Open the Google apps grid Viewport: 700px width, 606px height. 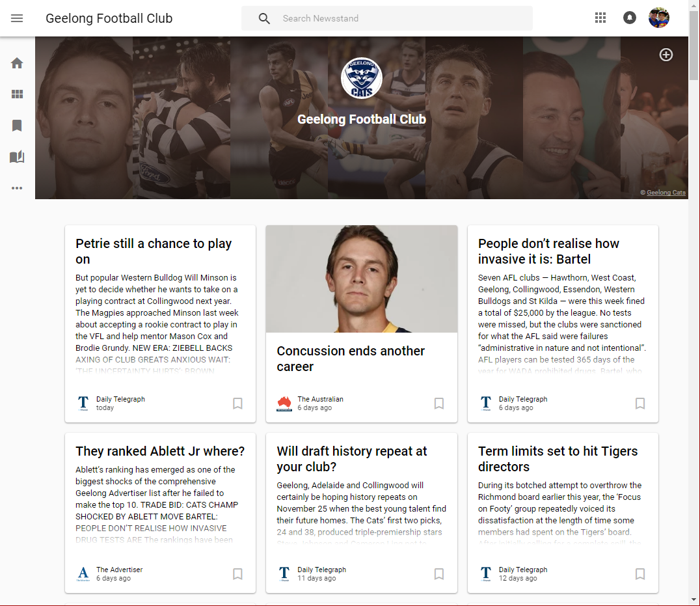[x=600, y=18]
